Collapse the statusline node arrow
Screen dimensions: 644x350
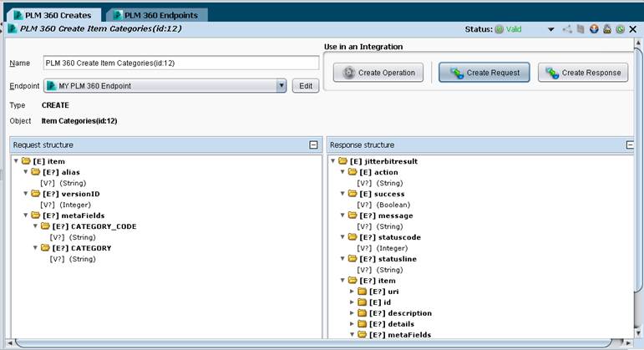[342, 258]
